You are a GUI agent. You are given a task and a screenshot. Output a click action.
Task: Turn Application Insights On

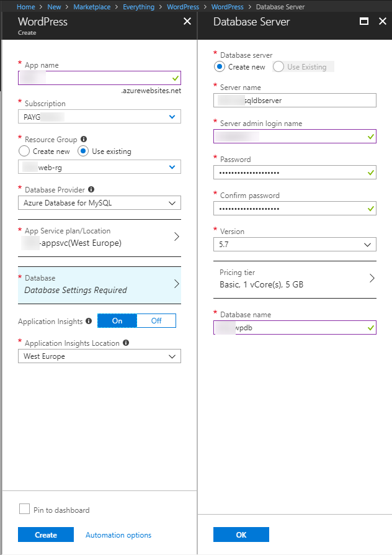(117, 321)
